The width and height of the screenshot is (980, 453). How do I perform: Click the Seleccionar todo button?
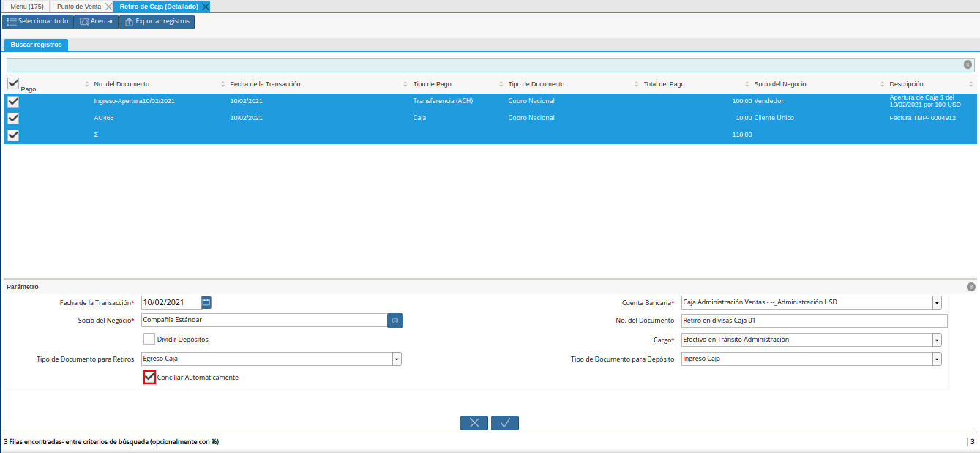click(37, 22)
